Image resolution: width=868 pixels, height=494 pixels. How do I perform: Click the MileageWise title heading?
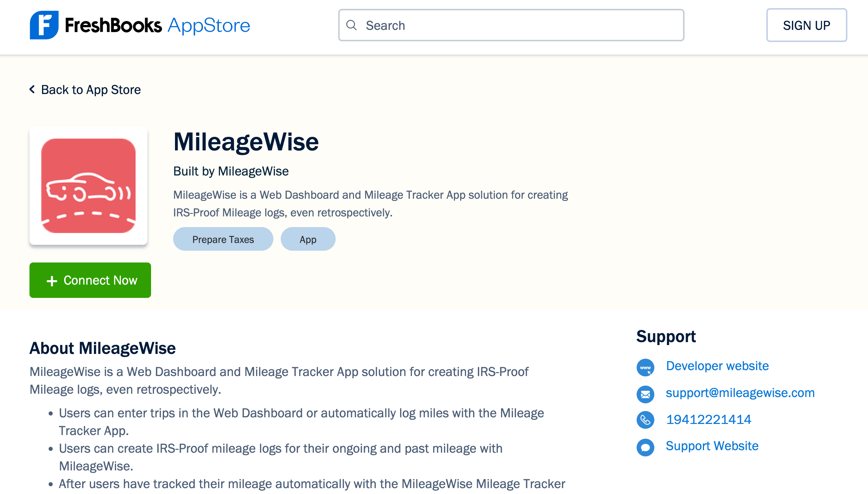246,142
